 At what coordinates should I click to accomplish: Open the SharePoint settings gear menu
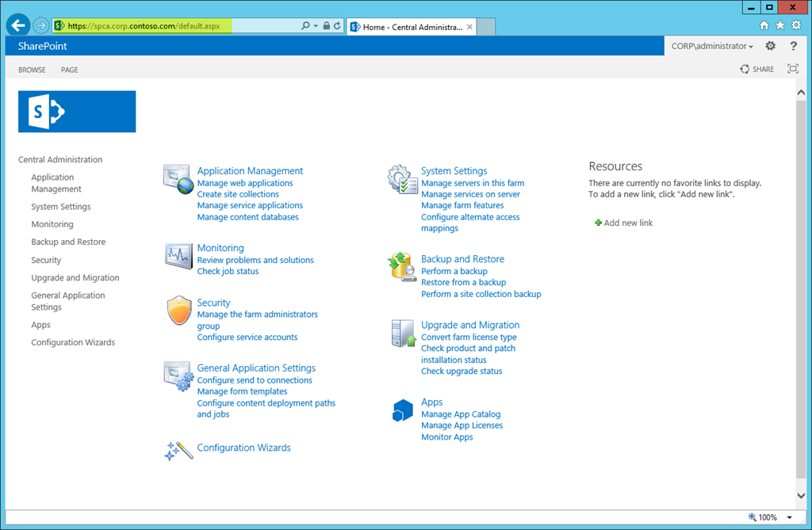(x=770, y=47)
